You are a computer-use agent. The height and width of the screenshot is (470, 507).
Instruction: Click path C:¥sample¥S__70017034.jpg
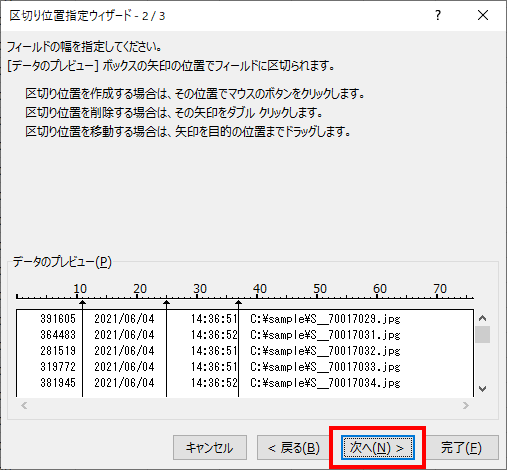tap(325, 383)
